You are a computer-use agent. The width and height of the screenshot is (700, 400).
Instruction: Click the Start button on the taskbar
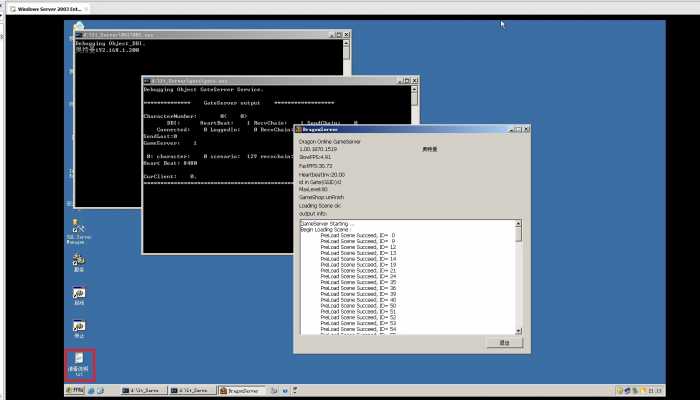pyautogui.click(x=76, y=390)
